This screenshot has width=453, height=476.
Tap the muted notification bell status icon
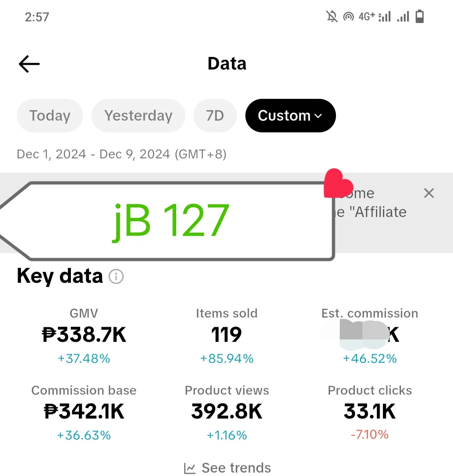click(x=332, y=16)
